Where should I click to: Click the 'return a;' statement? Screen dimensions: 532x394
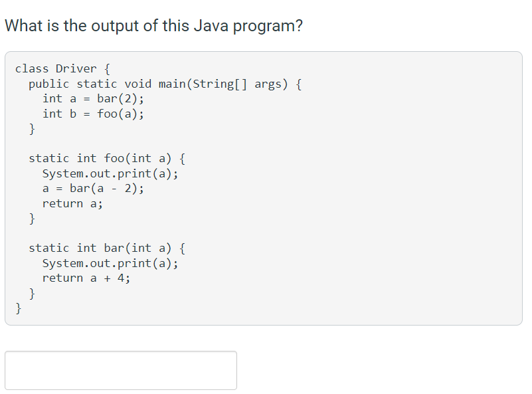pyautogui.click(x=72, y=203)
